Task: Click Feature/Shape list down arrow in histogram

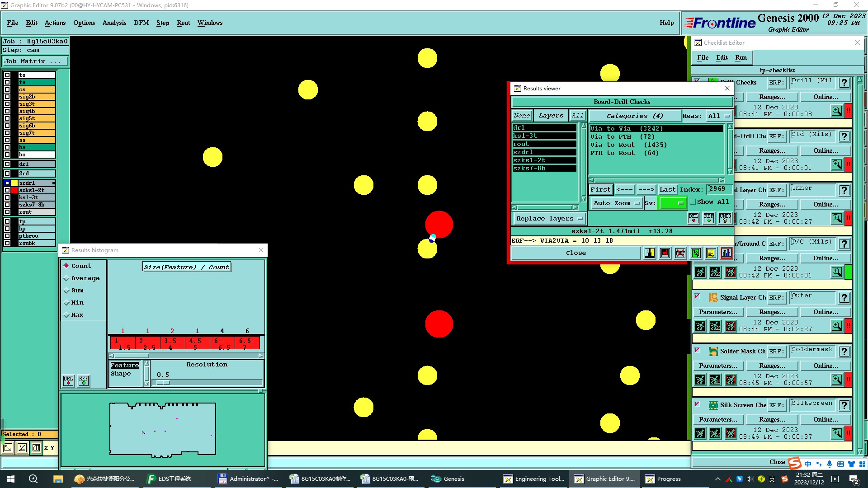Action: (146, 383)
